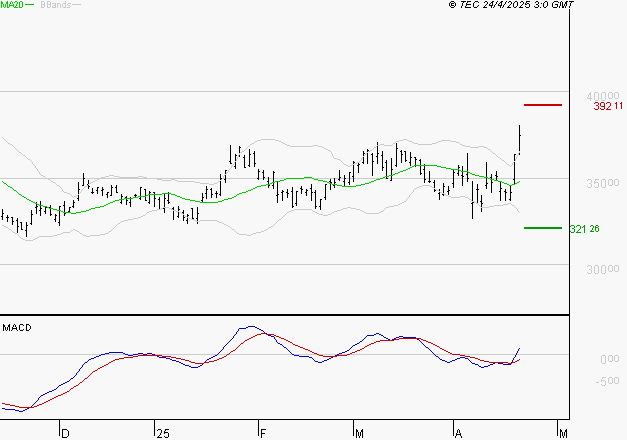Select the green support line marker
Image resolution: width=627 pixels, height=440 pixels.
[543, 228]
